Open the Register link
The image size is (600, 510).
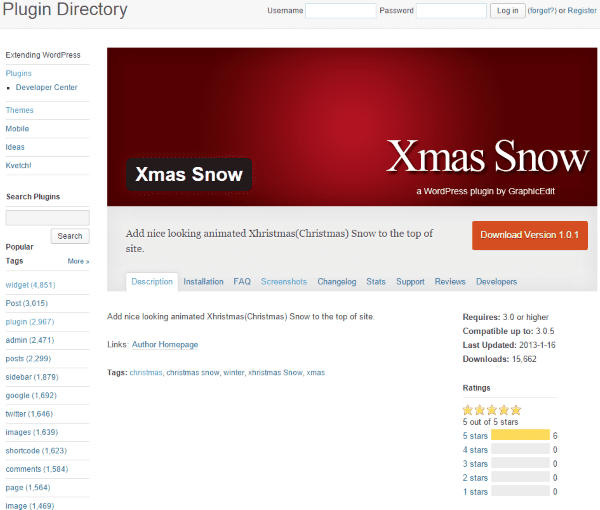582,11
